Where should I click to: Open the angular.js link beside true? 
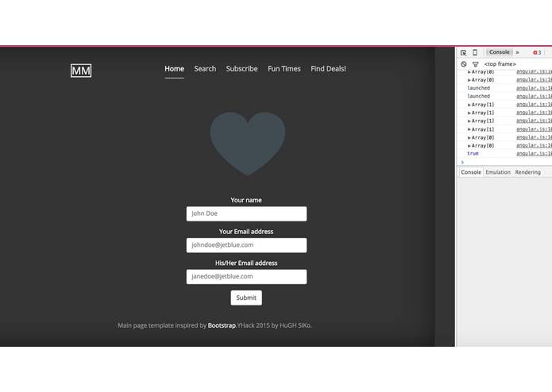[534, 154]
